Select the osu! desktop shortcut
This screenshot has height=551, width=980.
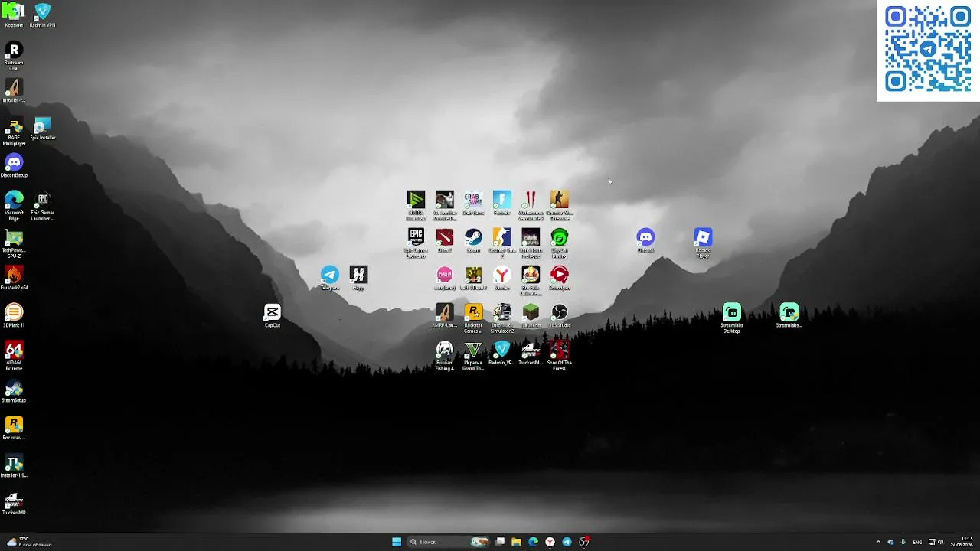pos(445,278)
